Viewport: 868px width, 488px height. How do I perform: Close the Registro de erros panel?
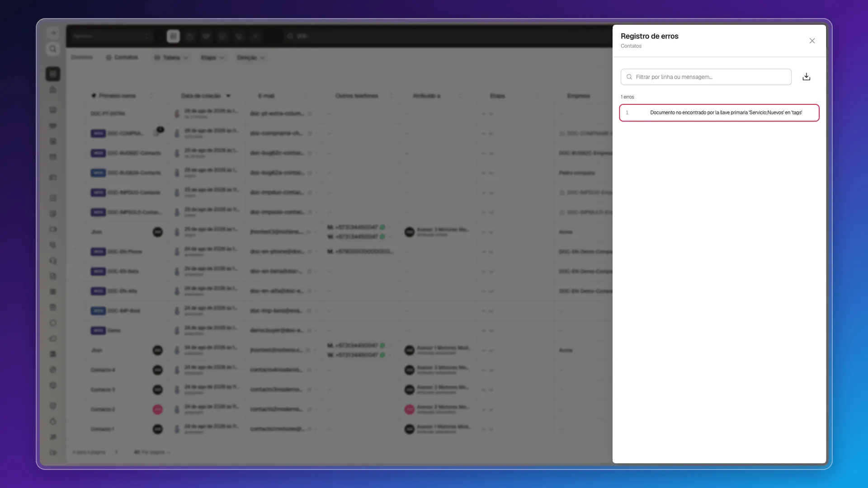[x=812, y=41]
